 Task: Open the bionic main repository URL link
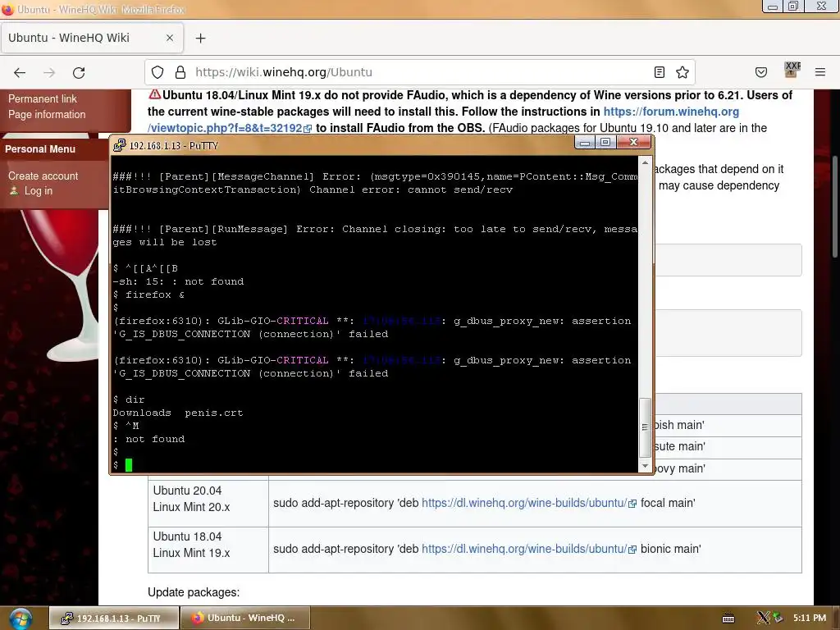[x=524, y=549]
